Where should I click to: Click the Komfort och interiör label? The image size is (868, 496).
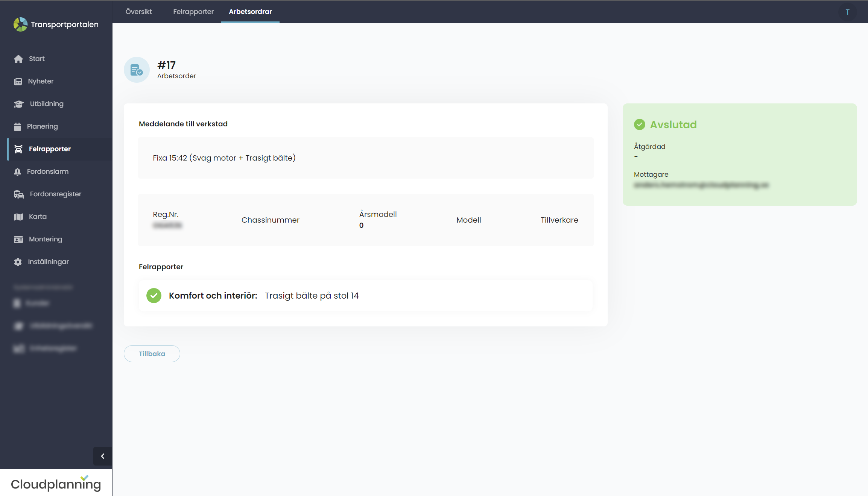point(213,296)
